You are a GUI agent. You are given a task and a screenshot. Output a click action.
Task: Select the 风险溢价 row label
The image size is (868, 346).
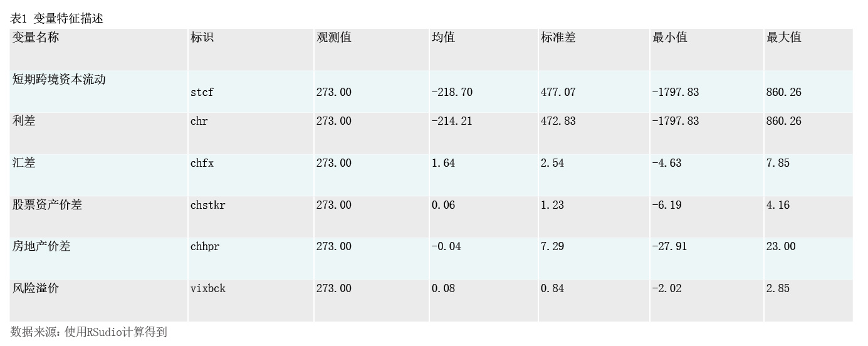pos(36,288)
